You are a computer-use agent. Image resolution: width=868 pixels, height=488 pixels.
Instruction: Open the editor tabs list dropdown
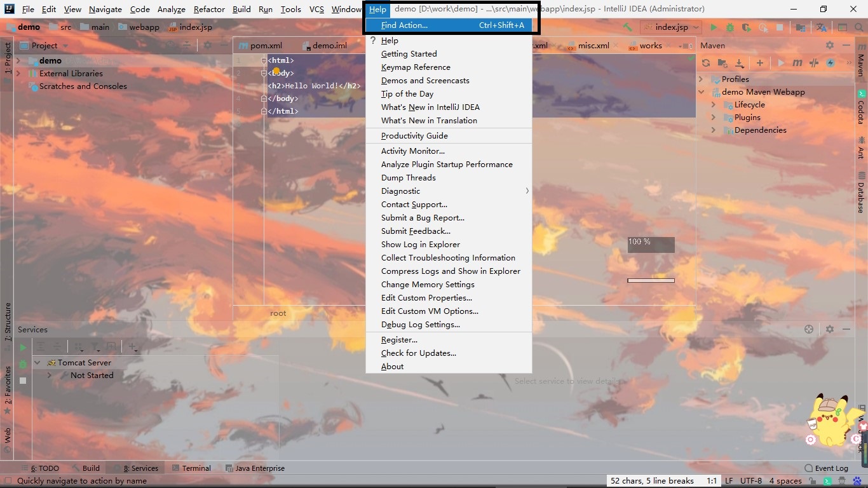(x=687, y=46)
